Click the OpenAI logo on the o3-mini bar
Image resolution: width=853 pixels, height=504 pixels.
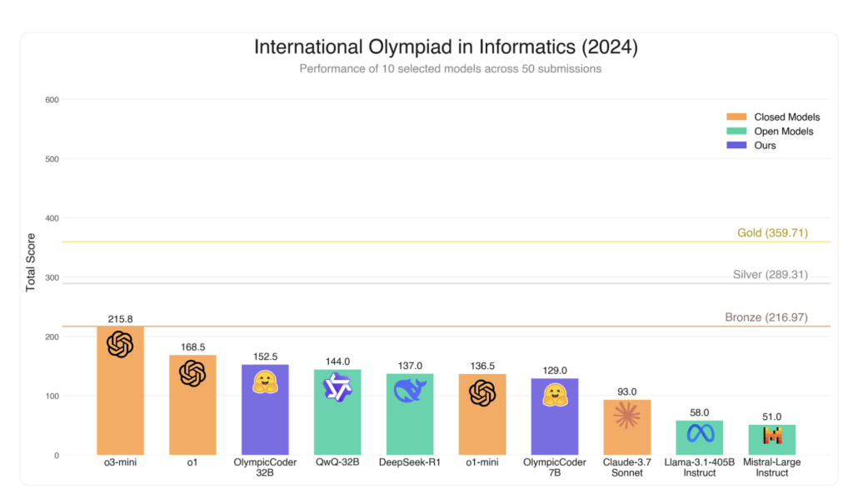point(120,344)
